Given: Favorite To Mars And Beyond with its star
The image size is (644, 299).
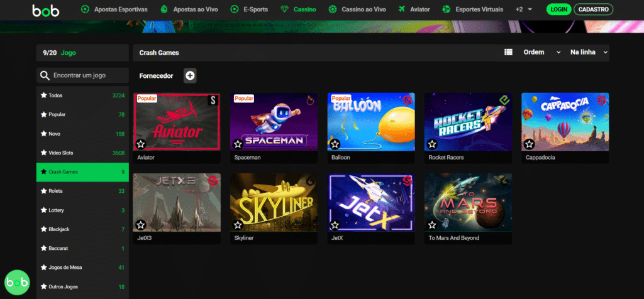Looking at the screenshot, I should coord(432,225).
